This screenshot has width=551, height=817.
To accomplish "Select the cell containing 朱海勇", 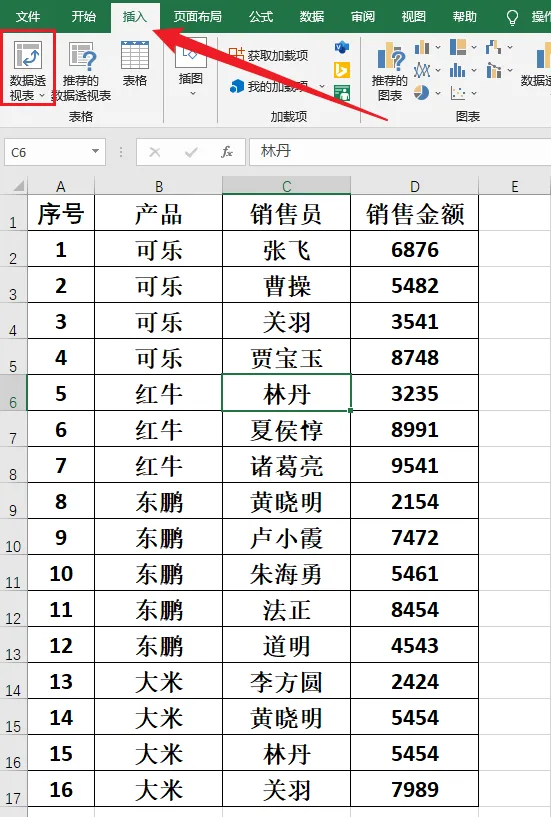I will coord(286,573).
